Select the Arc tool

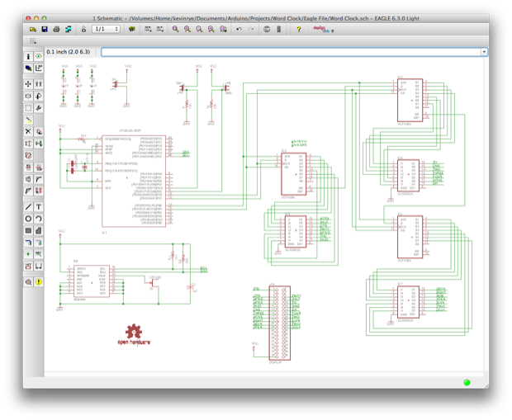(x=39, y=219)
